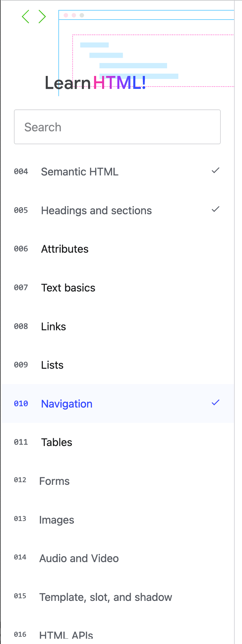Open the Links lesson
Image resolution: width=242 pixels, height=644 pixels.
pos(53,326)
